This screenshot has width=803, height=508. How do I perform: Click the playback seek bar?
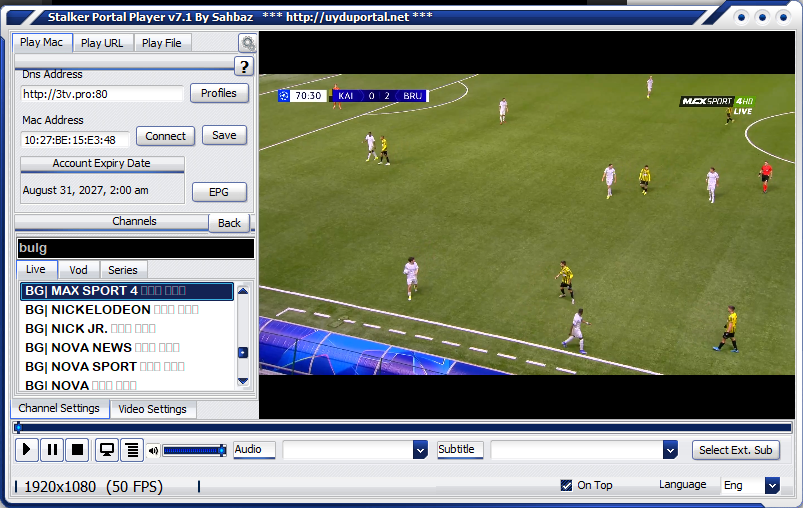pyautogui.click(x=404, y=427)
